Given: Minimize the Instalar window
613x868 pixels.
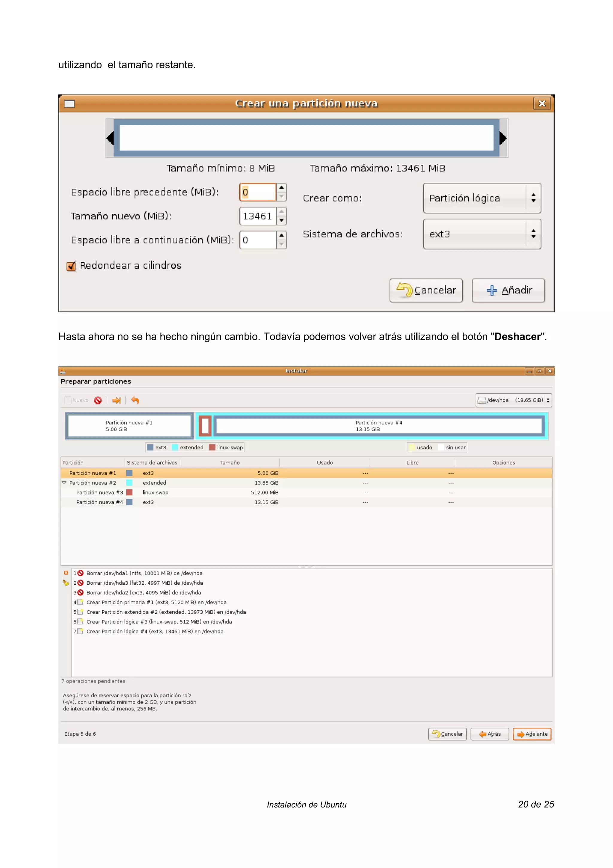Looking at the screenshot, I should point(529,371).
